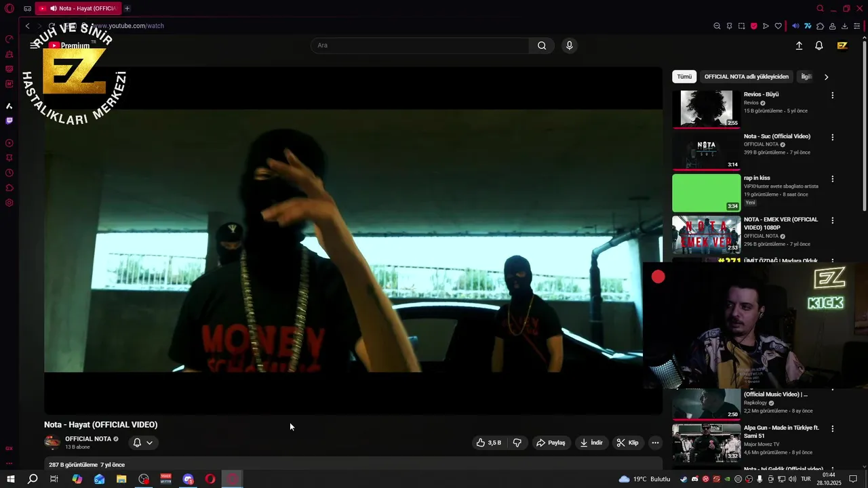Image resolution: width=868 pixels, height=488 pixels.
Task: Show more filter chips with right chevron
Action: (x=826, y=77)
